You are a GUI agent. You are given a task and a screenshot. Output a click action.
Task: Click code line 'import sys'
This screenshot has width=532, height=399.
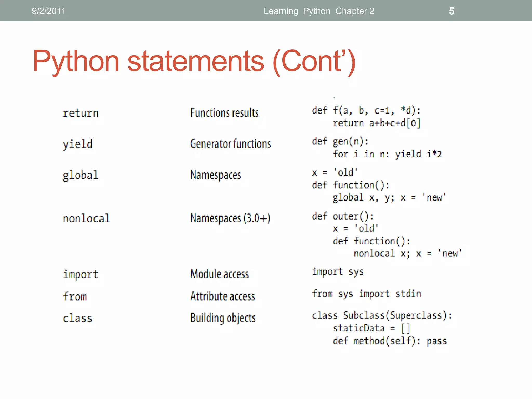[338, 272]
